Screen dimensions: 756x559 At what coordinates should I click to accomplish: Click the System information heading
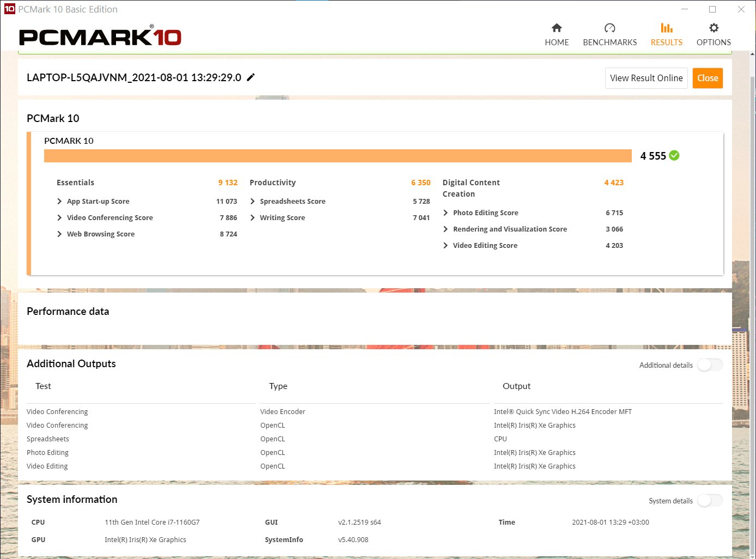tap(72, 500)
